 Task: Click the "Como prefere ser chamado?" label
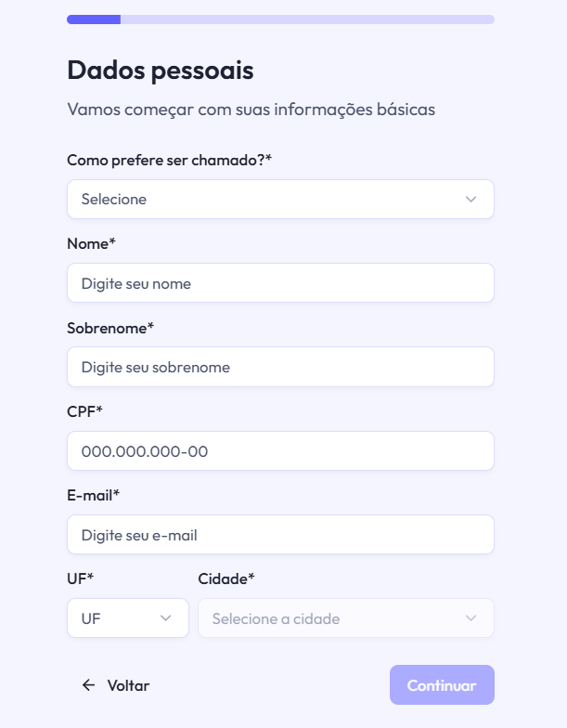tap(169, 160)
